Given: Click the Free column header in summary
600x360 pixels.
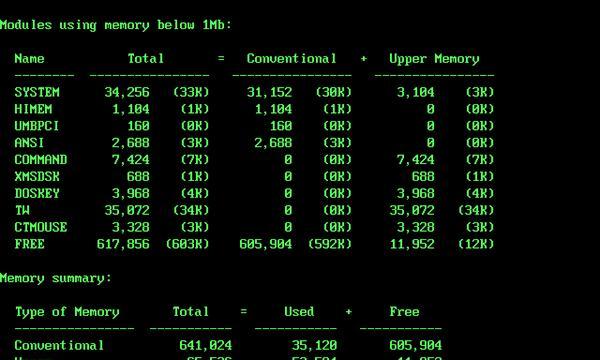Looking at the screenshot, I should 404,311.
